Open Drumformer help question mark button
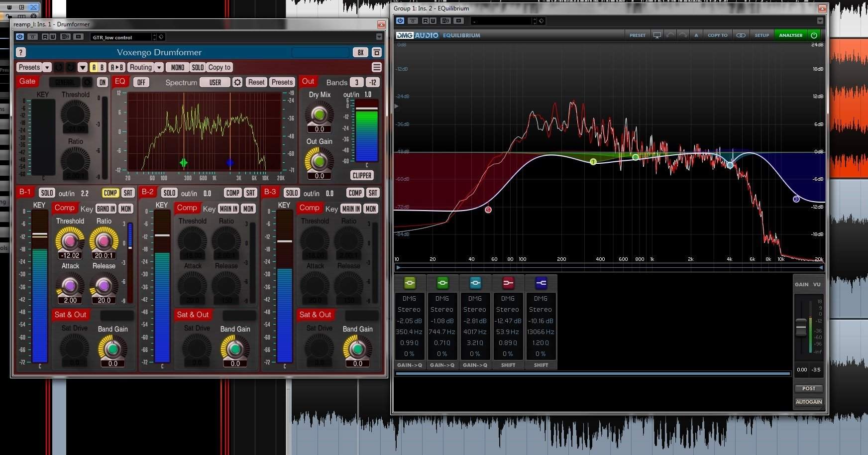 (x=21, y=52)
